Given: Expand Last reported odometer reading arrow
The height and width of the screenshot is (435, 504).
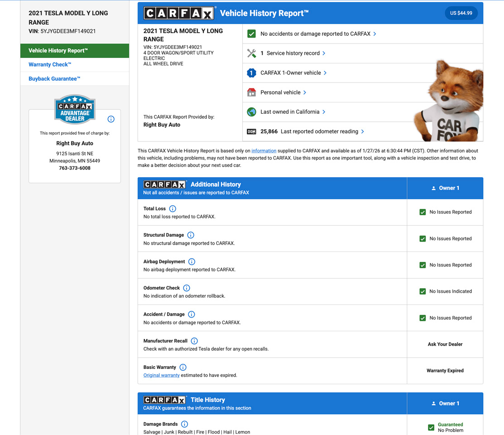Looking at the screenshot, I should coord(363,132).
